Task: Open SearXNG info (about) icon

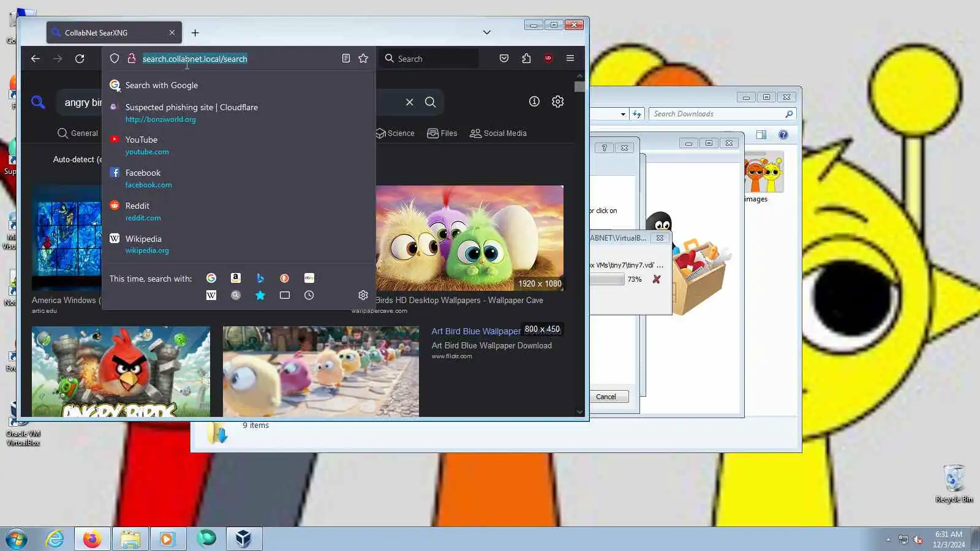Action: point(535,102)
